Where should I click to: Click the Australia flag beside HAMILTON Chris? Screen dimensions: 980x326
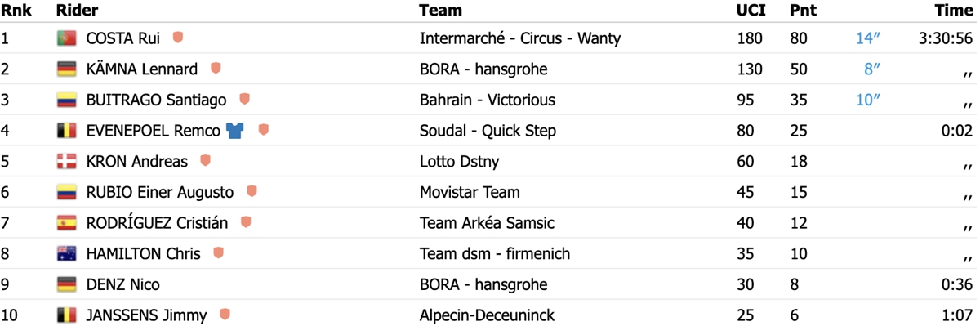tap(66, 254)
